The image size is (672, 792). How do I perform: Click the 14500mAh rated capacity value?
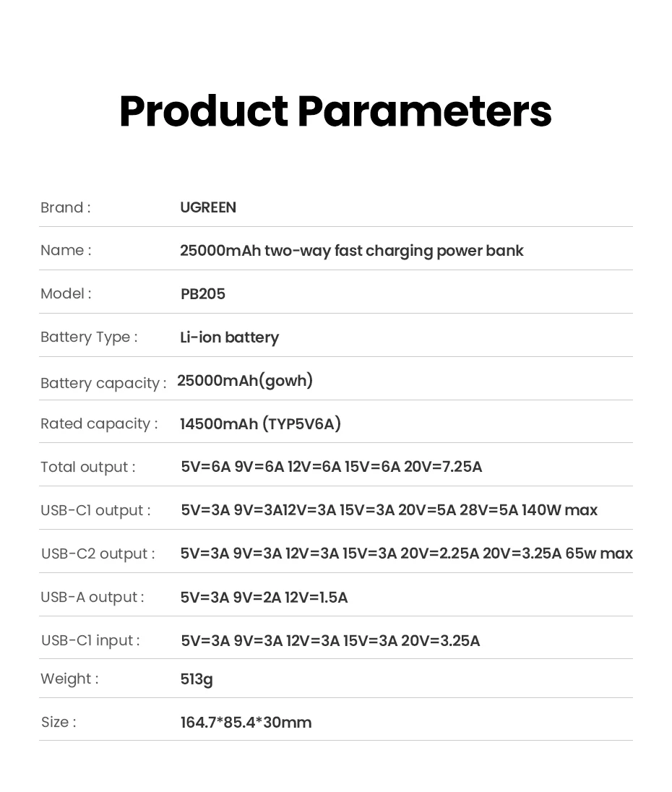click(x=261, y=423)
